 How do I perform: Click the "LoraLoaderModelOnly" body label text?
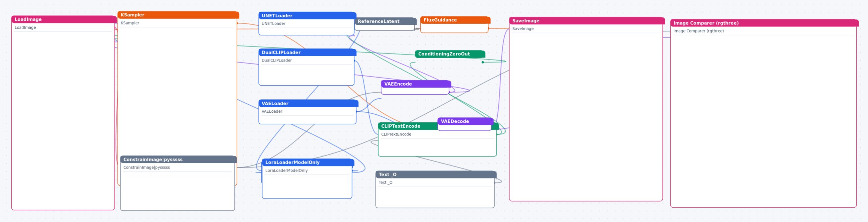286,171
